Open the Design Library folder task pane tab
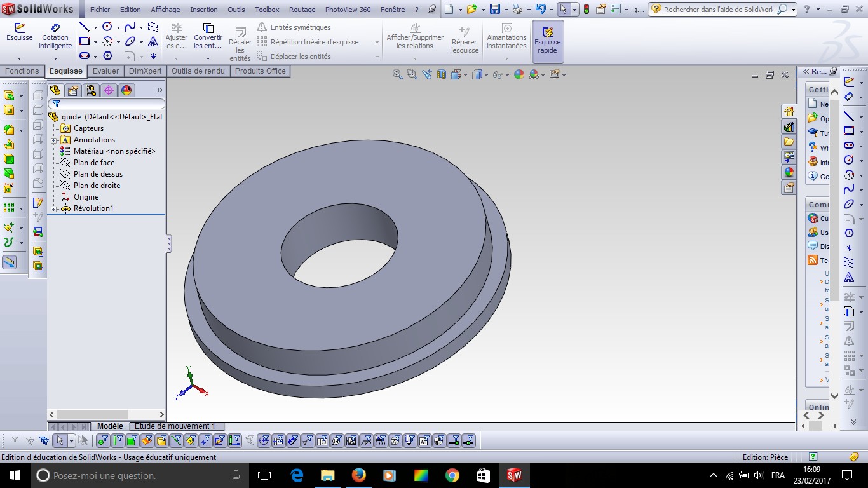 pyautogui.click(x=789, y=142)
